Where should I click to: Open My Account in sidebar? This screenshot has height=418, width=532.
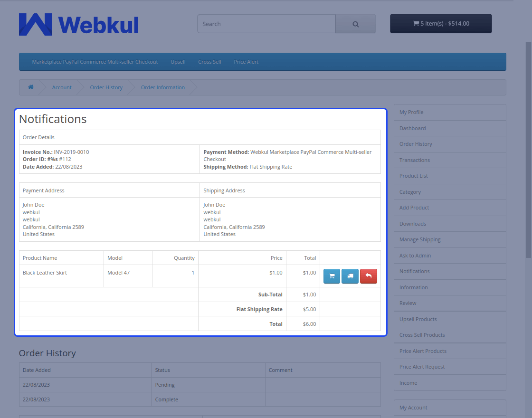click(450, 408)
